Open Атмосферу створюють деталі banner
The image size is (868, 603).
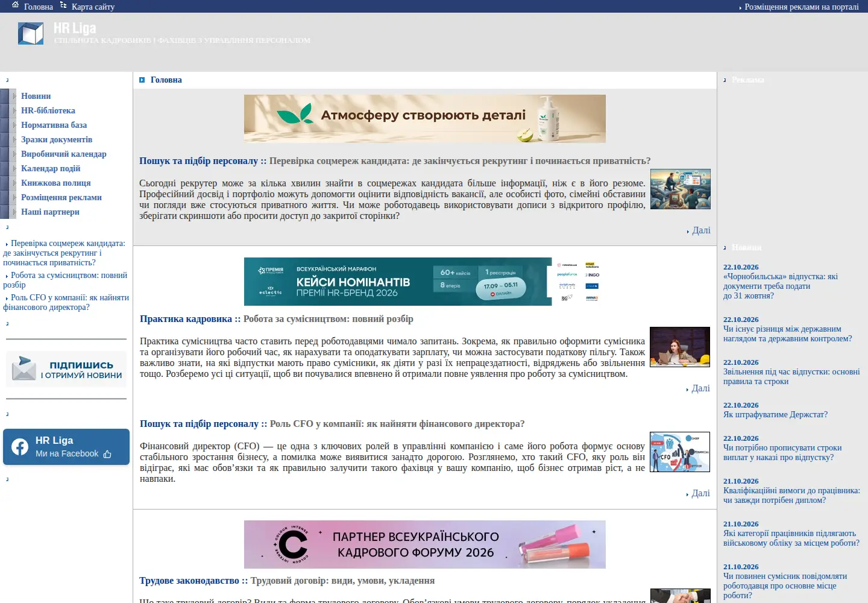(425, 119)
